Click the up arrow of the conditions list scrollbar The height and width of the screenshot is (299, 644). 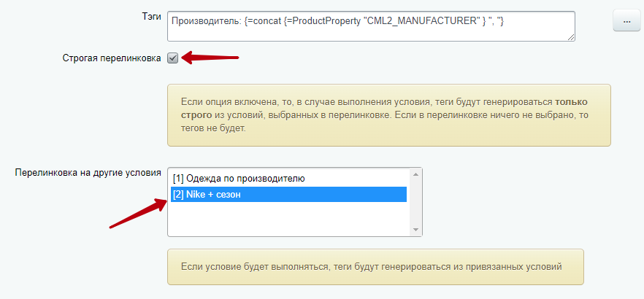[x=415, y=174]
